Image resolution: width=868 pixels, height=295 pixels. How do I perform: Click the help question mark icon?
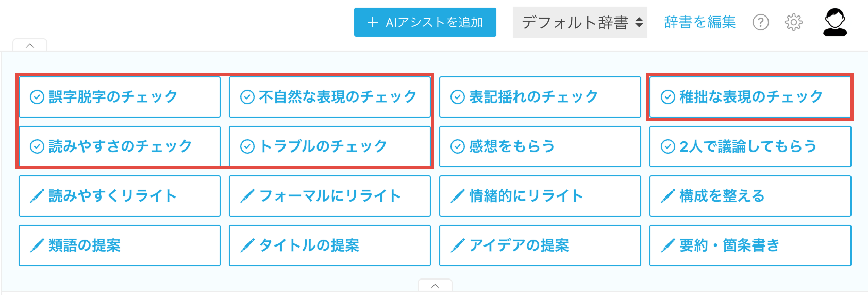pos(760,22)
